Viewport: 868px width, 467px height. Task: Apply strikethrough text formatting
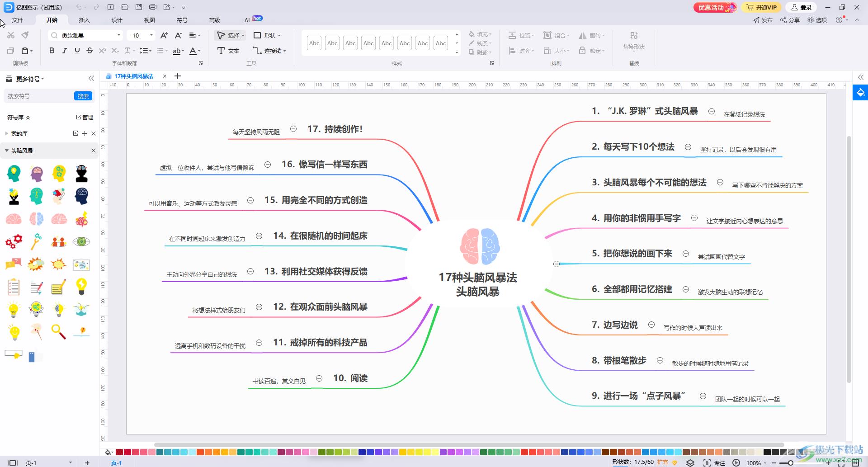pyautogui.click(x=90, y=51)
